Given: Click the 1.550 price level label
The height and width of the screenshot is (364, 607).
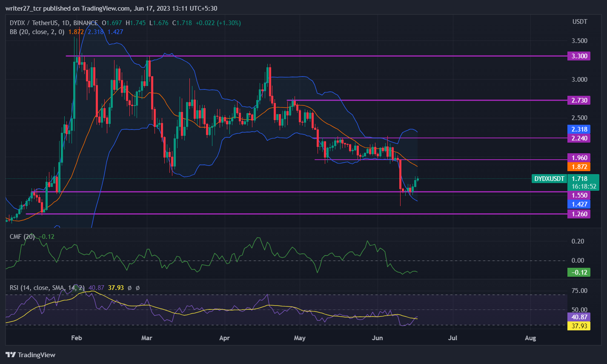Looking at the screenshot, I should [x=579, y=195].
